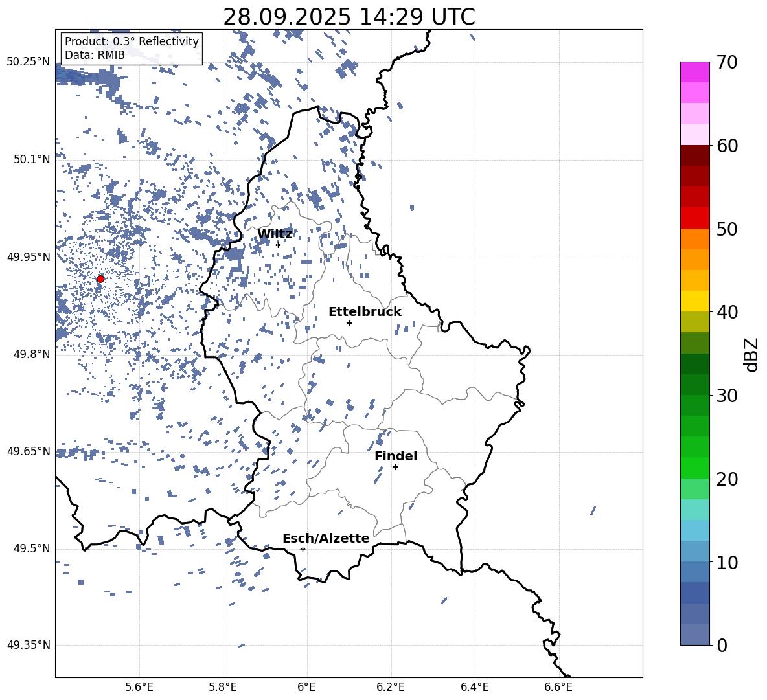Click the 49.95°N latitude label
Viewport: 767px width, 700px height.
tap(29, 256)
